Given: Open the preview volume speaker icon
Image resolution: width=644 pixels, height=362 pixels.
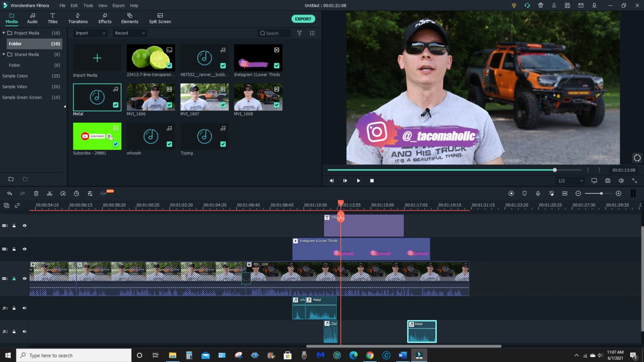Looking at the screenshot, I should [621, 180].
